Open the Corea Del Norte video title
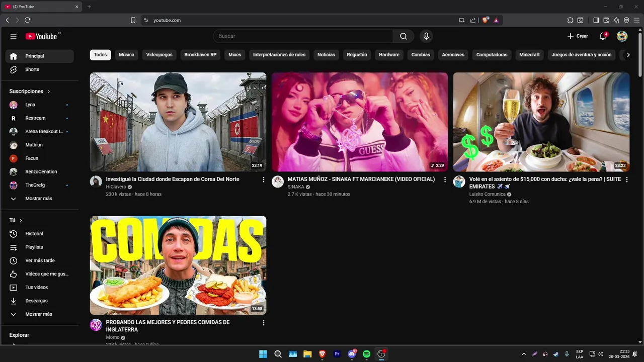Viewport: 644px width, 362px height. point(173,179)
